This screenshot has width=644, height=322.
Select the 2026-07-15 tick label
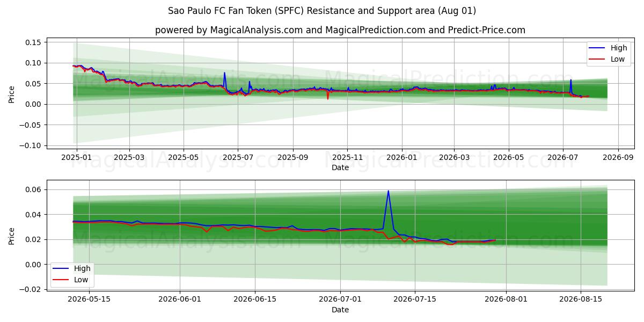[x=415, y=299]
